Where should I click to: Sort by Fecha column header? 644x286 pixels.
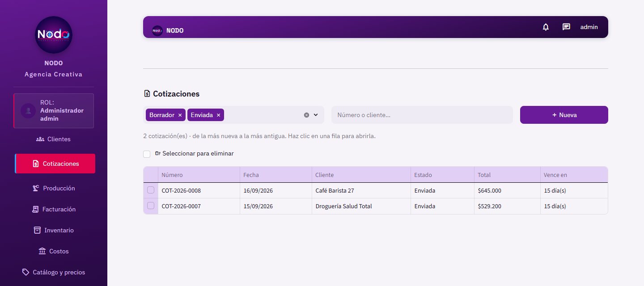(276, 175)
